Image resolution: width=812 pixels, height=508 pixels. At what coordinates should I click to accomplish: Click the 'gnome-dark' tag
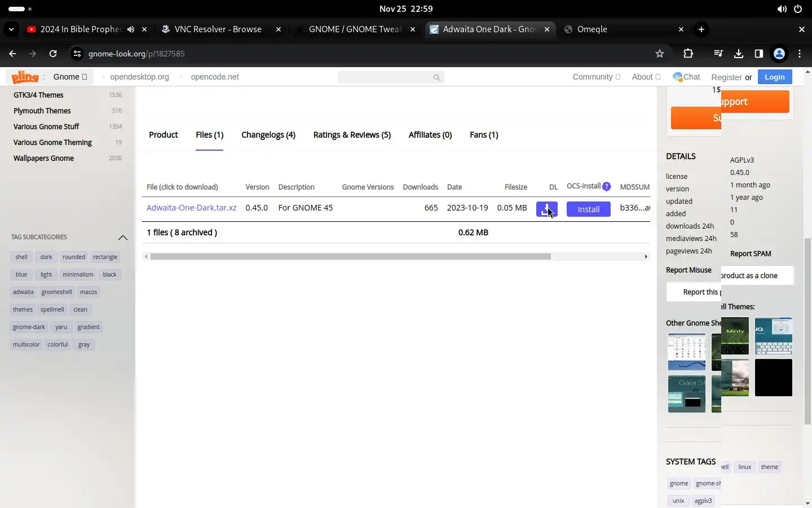29,327
